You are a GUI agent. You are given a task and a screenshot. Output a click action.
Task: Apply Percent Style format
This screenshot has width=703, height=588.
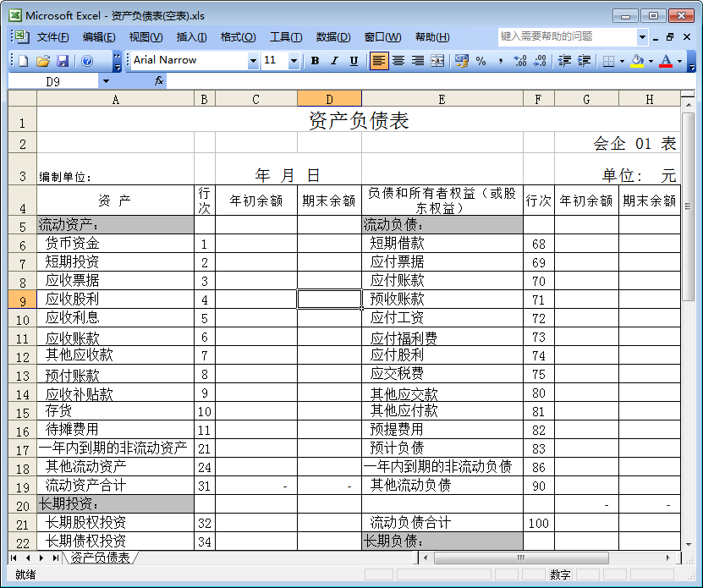coord(481,61)
